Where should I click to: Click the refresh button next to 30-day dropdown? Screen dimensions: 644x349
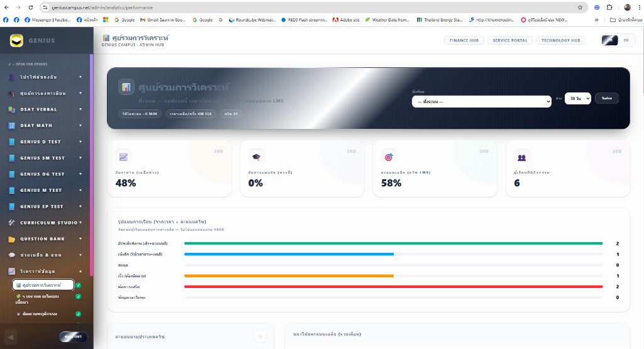607,98
